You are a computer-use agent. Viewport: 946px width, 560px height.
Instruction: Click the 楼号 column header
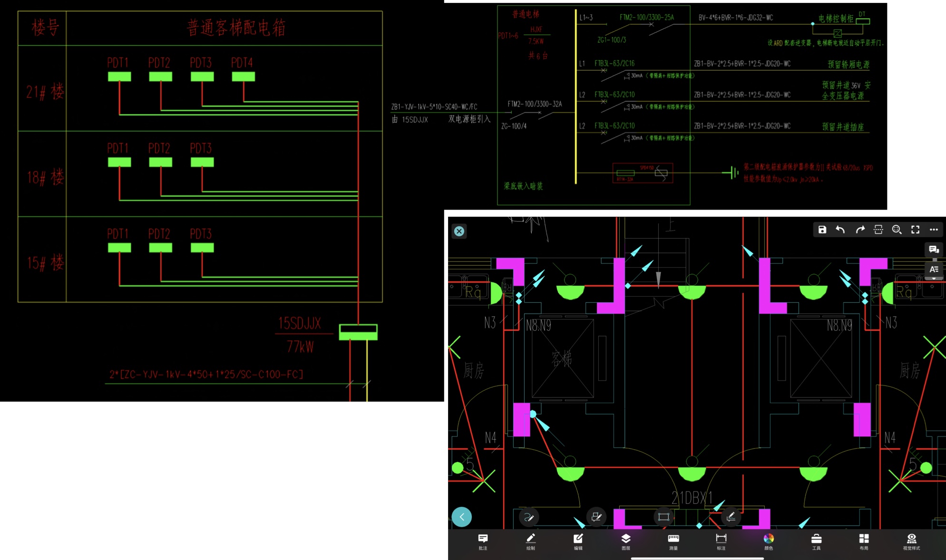tap(45, 28)
